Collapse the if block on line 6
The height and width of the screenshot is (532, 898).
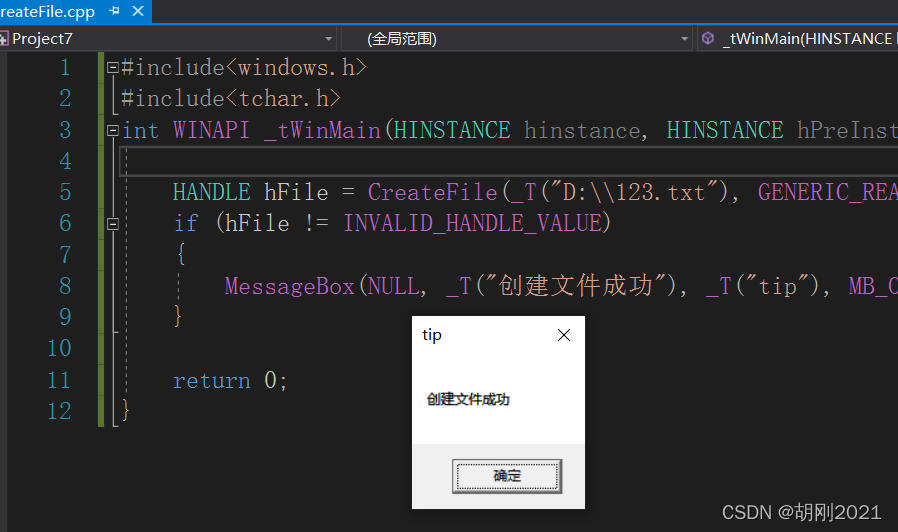tap(113, 223)
